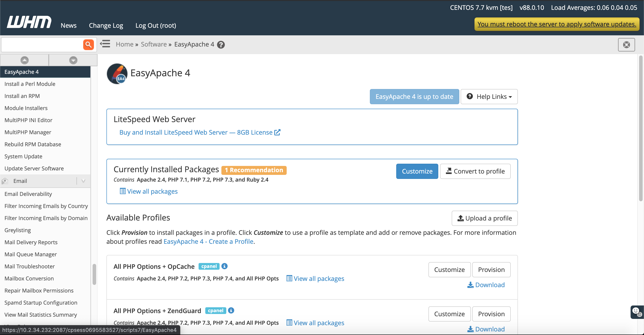The height and width of the screenshot is (335, 644).
Task: Open Filter Incoming Emails by Country
Action: [46, 206]
